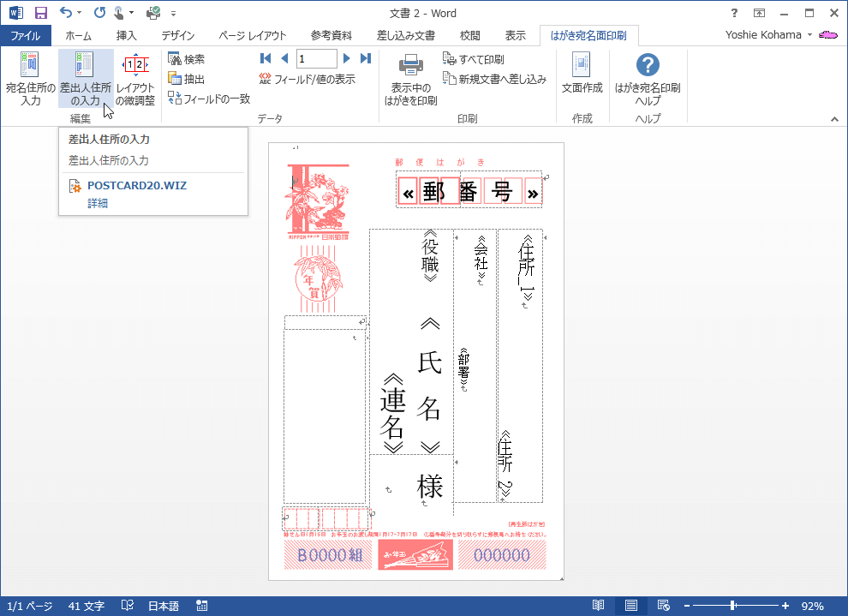This screenshot has height=616, width=848.
Task: Click the 会社 merge field
Action: click(481, 257)
